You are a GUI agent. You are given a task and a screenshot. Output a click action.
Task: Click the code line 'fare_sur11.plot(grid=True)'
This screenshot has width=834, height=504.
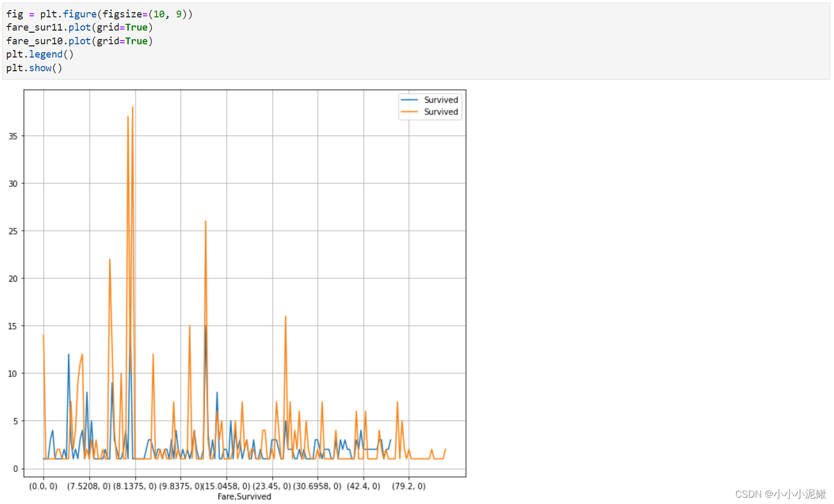pyautogui.click(x=79, y=27)
